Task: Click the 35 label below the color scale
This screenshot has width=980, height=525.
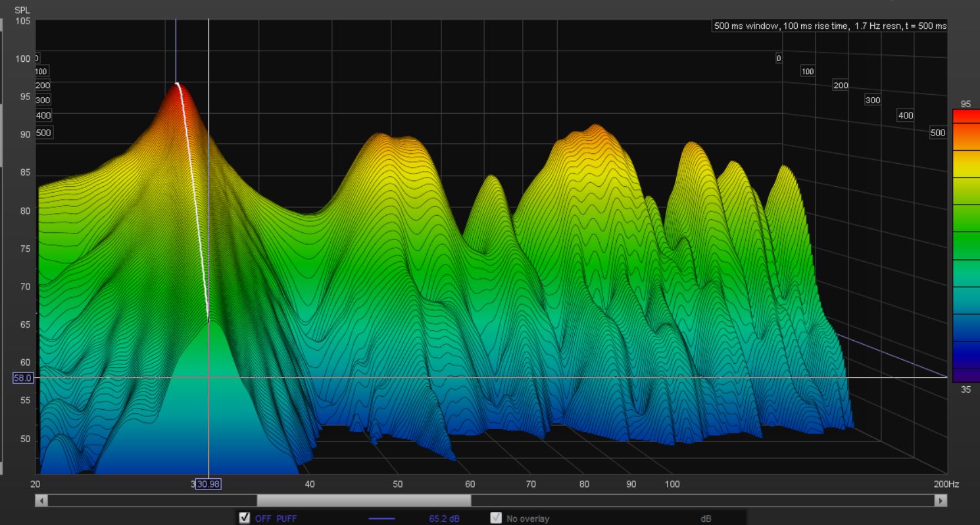Action: click(x=965, y=389)
